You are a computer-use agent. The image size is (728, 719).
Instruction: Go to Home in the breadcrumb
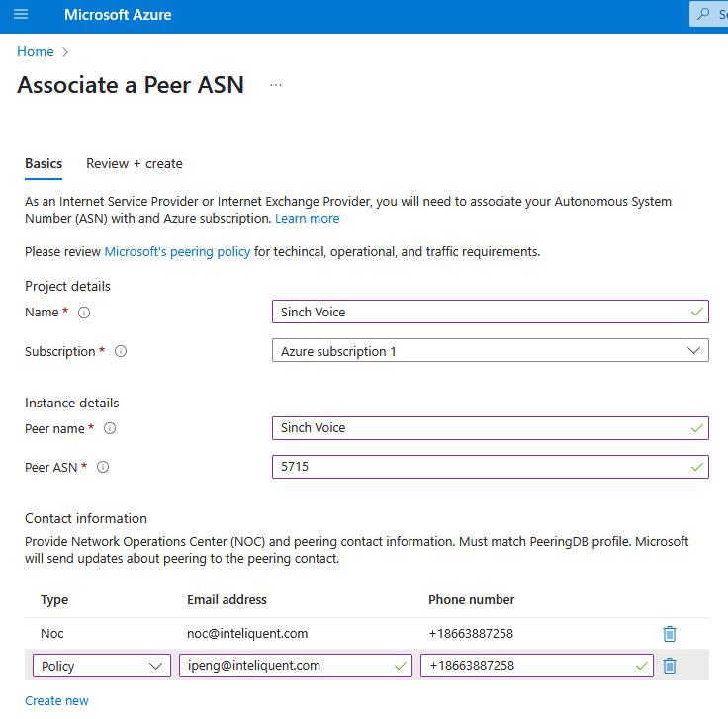click(36, 52)
